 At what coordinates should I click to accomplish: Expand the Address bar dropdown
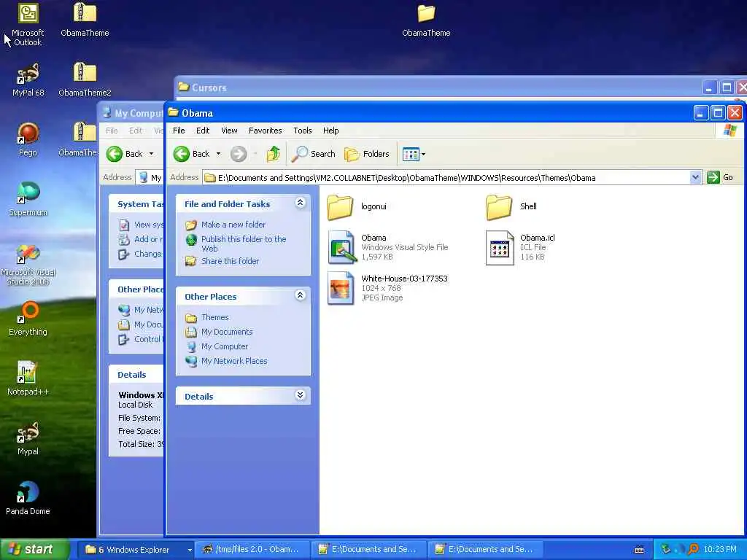coord(695,178)
